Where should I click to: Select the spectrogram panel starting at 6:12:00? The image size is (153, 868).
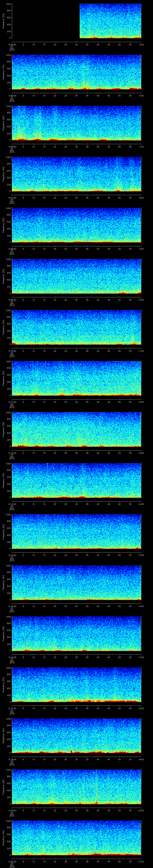77,430
